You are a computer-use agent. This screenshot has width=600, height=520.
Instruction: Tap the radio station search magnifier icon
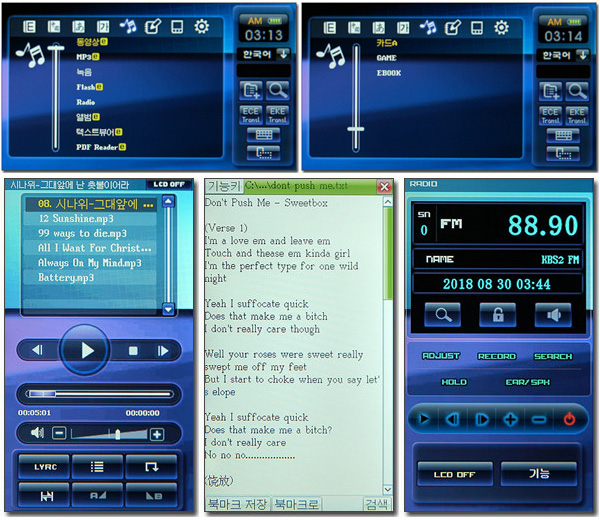(x=443, y=315)
